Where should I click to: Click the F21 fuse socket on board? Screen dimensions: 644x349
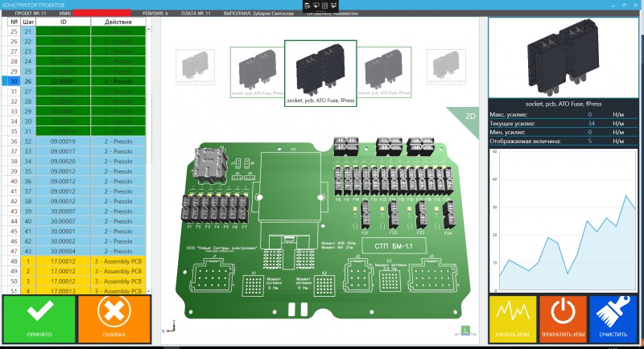point(366,216)
